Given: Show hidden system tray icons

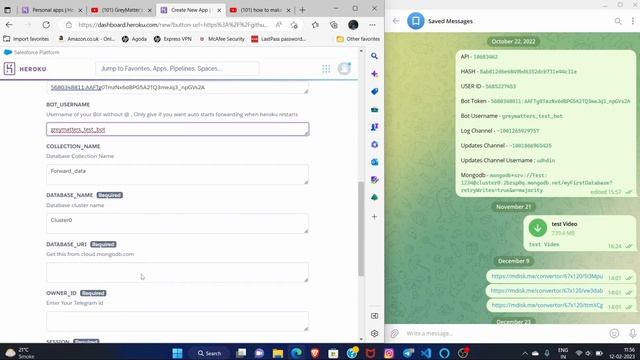Looking at the screenshot, I should point(524,353).
